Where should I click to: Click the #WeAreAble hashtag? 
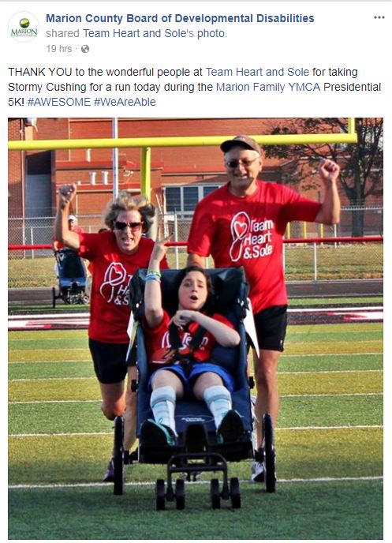(x=125, y=102)
